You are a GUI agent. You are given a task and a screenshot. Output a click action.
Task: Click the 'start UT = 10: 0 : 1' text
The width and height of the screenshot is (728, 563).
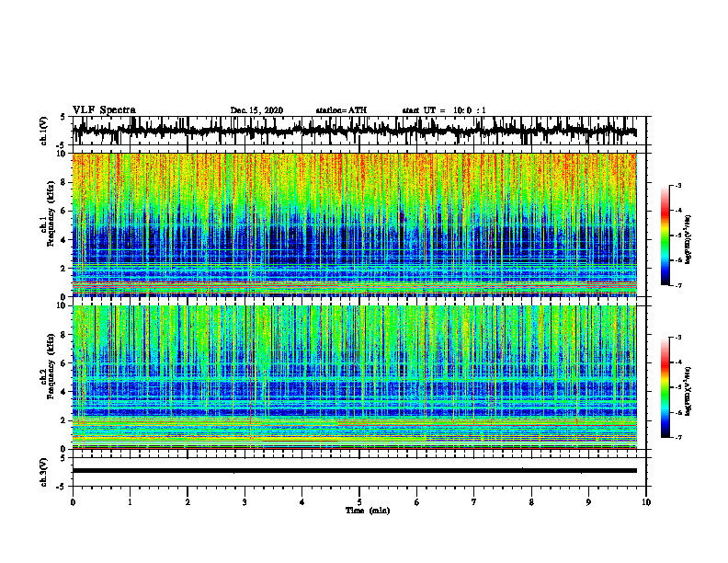[444, 110]
